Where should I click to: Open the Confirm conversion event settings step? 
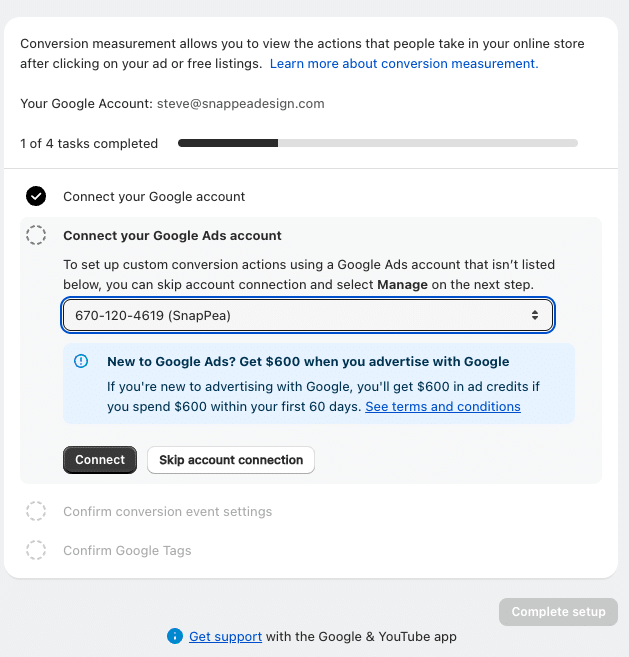[x=167, y=512]
